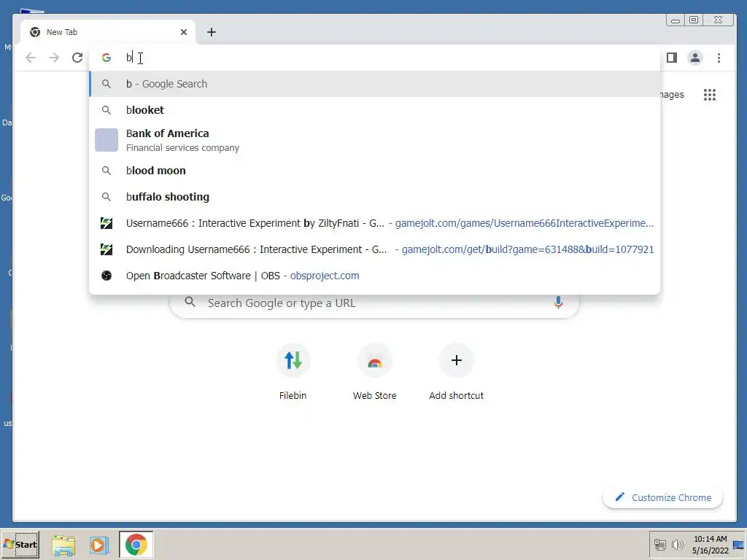Open Chrome three-dot menu
Screen dimensions: 747x560
point(719,58)
